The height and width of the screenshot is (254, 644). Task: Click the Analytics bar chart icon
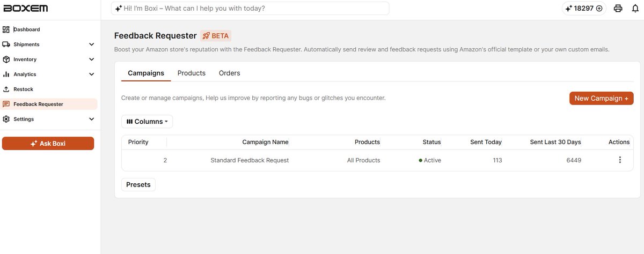click(6, 74)
